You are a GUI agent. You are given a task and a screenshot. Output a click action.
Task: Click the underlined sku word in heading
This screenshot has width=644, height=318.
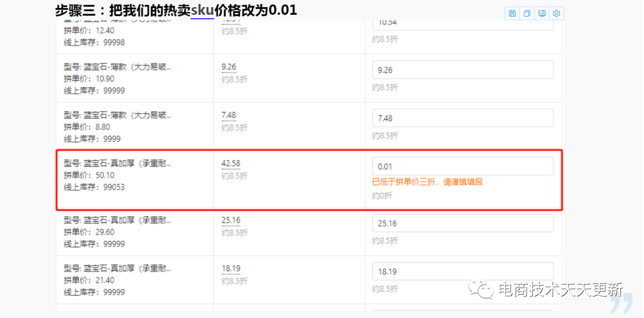pyautogui.click(x=202, y=10)
